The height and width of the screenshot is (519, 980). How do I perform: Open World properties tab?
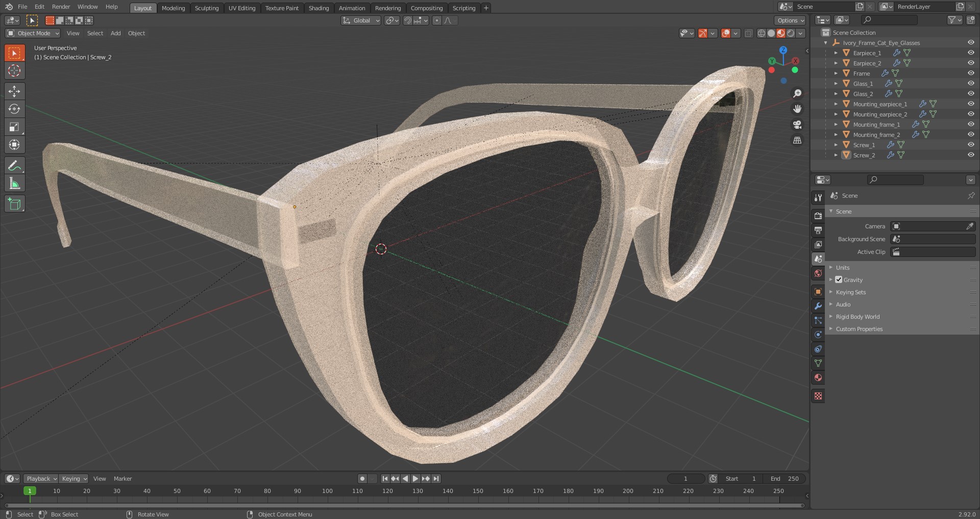[818, 273]
